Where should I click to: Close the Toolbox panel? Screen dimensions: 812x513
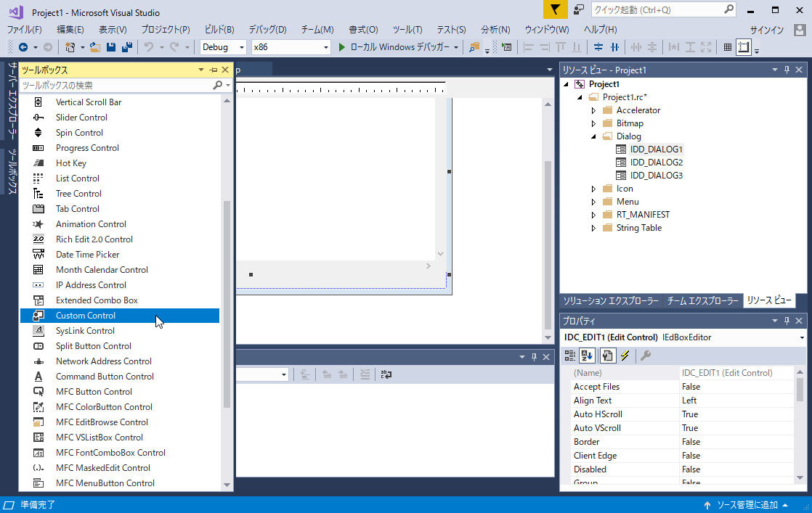[225, 70]
